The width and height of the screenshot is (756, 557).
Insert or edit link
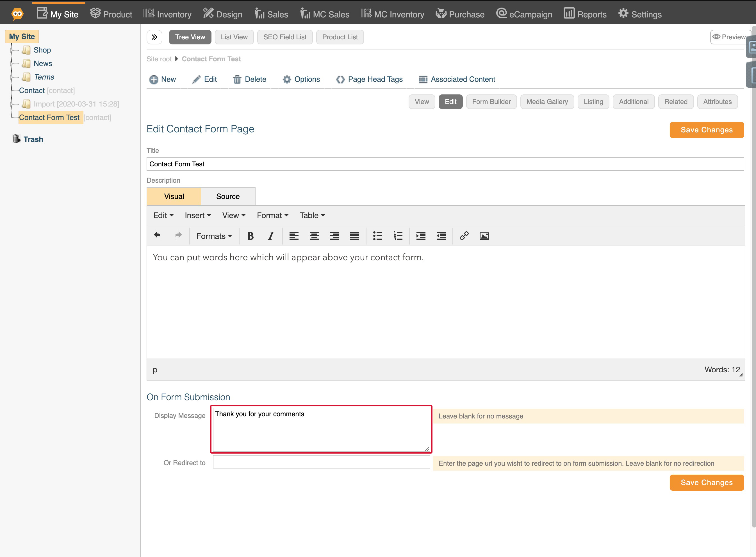pyautogui.click(x=464, y=236)
